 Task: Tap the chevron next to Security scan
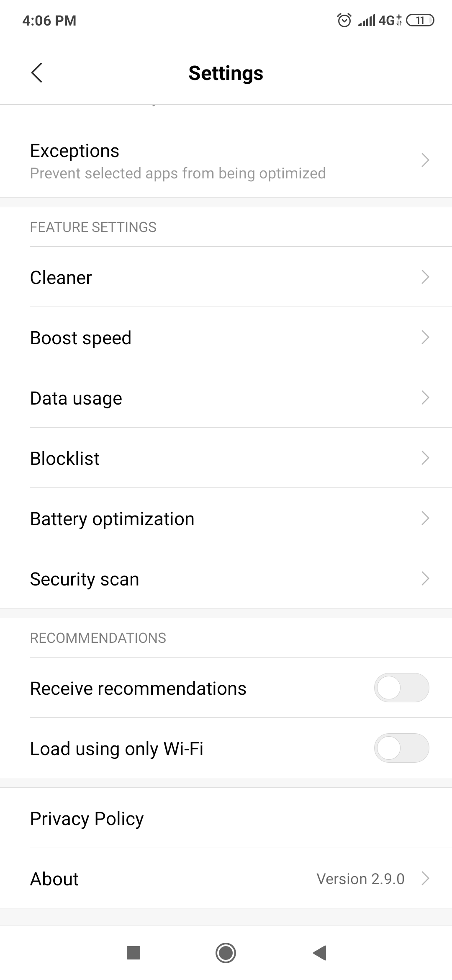click(x=425, y=578)
